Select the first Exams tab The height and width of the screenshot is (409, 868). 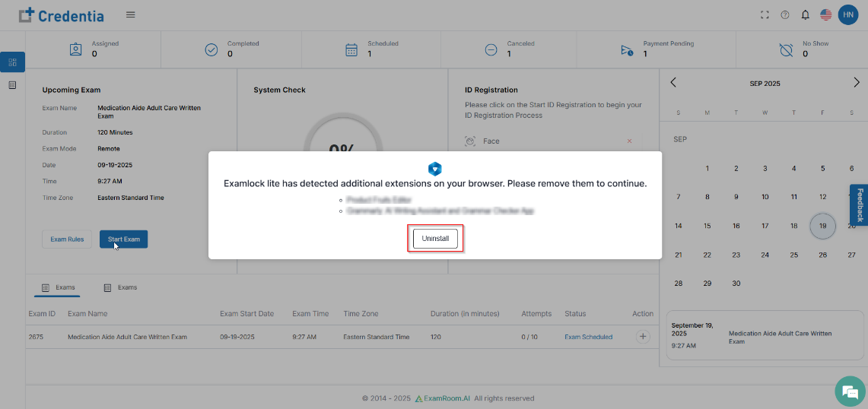pyautogui.click(x=58, y=288)
